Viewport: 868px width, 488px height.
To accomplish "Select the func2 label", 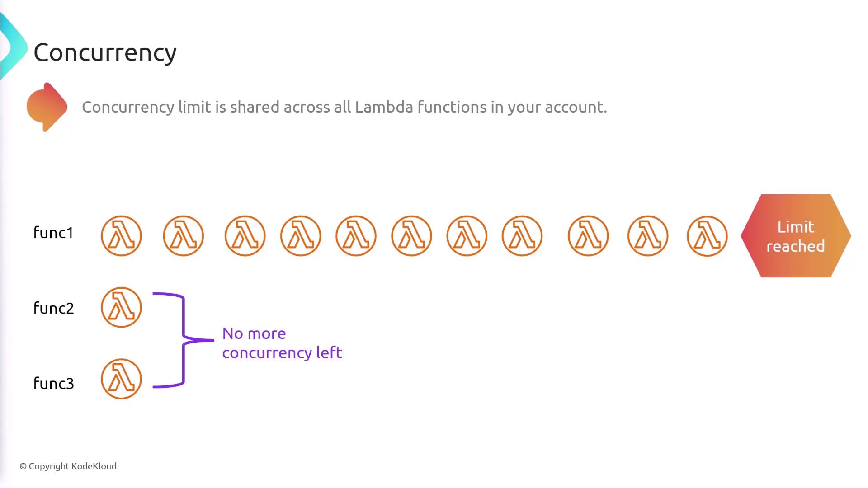I will point(53,308).
